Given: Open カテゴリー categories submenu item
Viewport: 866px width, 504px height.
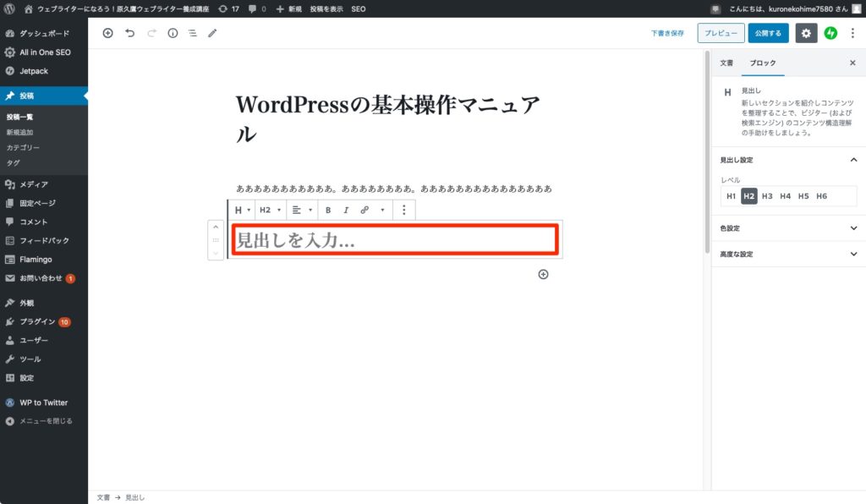Looking at the screenshot, I should click(x=23, y=148).
